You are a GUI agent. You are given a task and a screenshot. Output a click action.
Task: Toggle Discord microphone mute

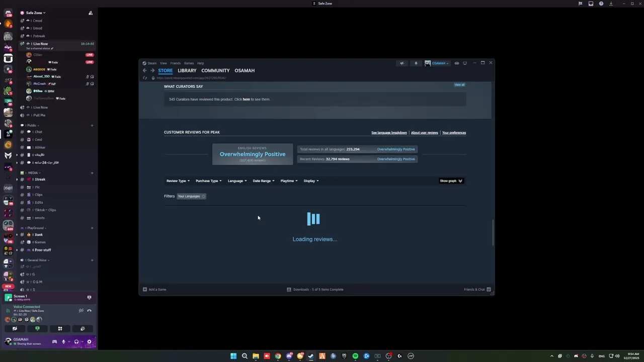(63, 342)
